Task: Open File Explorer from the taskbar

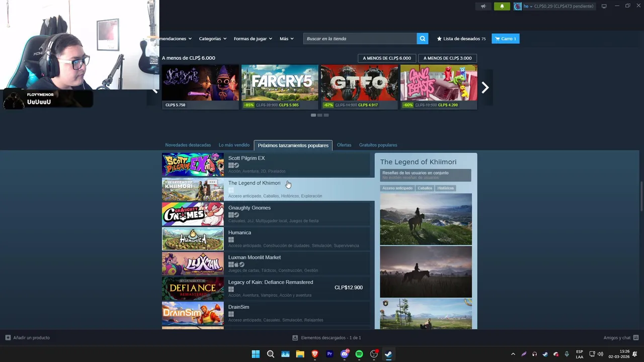Action: [x=300, y=354]
